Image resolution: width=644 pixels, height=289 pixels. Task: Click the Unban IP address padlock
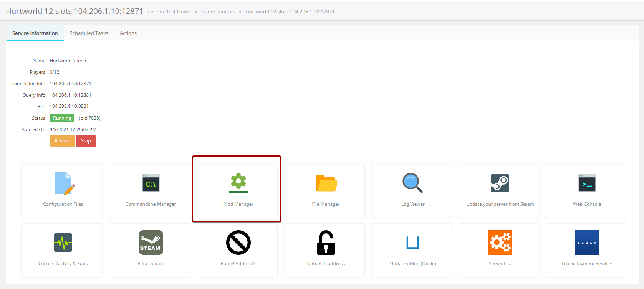(326, 243)
